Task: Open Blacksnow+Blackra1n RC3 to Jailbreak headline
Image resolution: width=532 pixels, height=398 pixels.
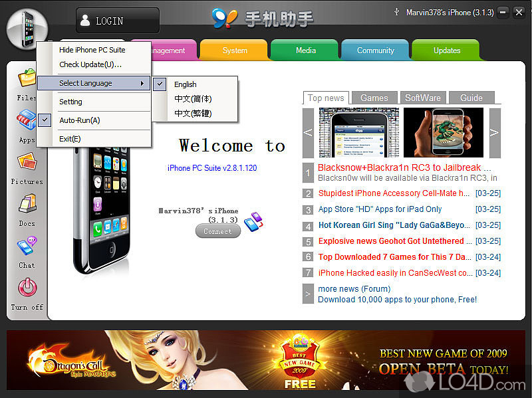Action: click(x=404, y=167)
